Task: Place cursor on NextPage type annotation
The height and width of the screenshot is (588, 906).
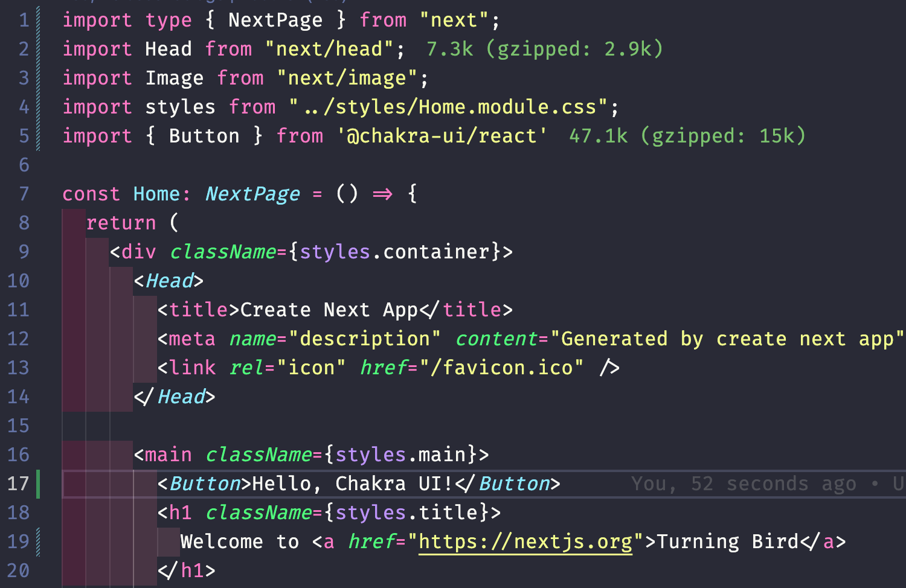Action: tap(252, 194)
